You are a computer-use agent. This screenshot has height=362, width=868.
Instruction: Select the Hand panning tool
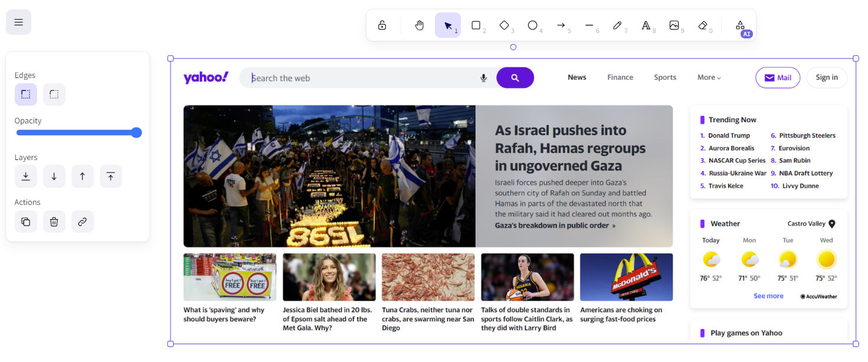pos(420,25)
